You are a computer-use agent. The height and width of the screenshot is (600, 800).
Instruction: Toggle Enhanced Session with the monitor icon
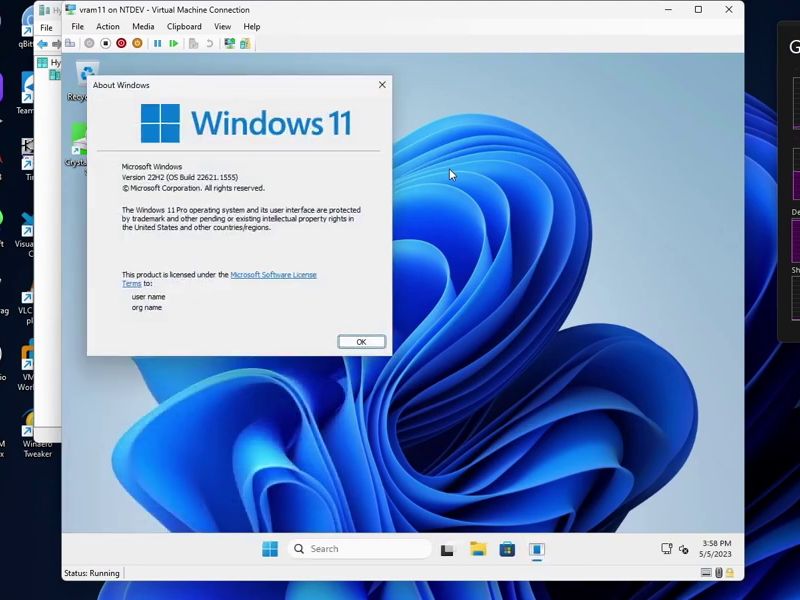click(230, 44)
